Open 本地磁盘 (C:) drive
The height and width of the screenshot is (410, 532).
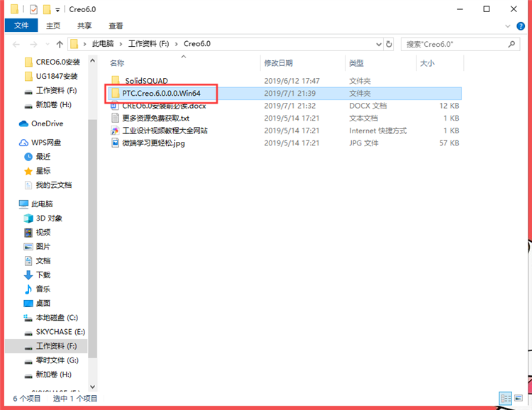57,318
